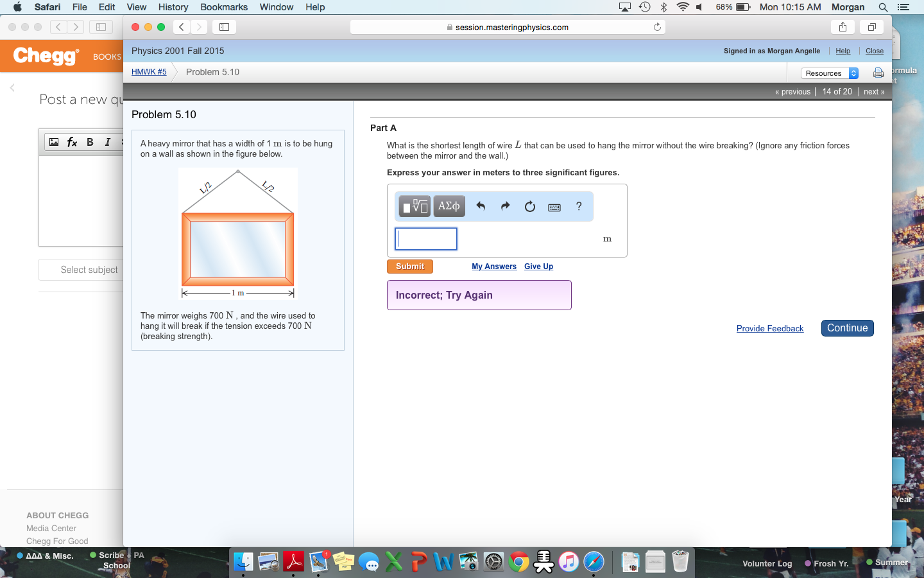
Task: Open My Answers link
Action: [x=494, y=267]
